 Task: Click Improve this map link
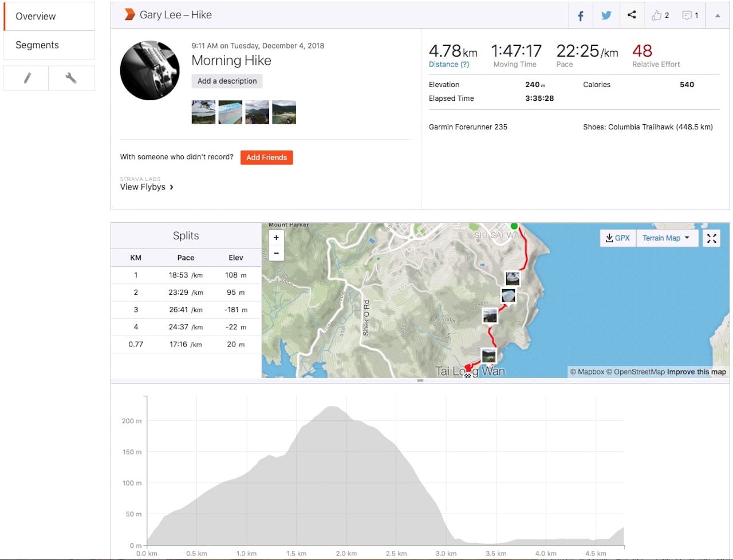tap(696, 372)
